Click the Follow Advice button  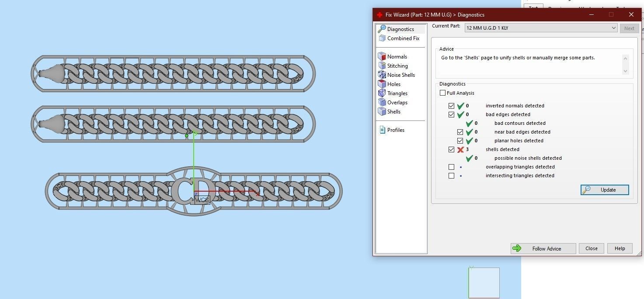(x=543, y=248)
